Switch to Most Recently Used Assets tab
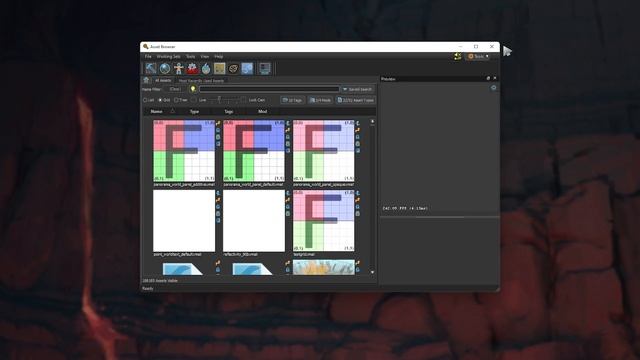Viewport: 640px width, 360px height. pos(201,81)
